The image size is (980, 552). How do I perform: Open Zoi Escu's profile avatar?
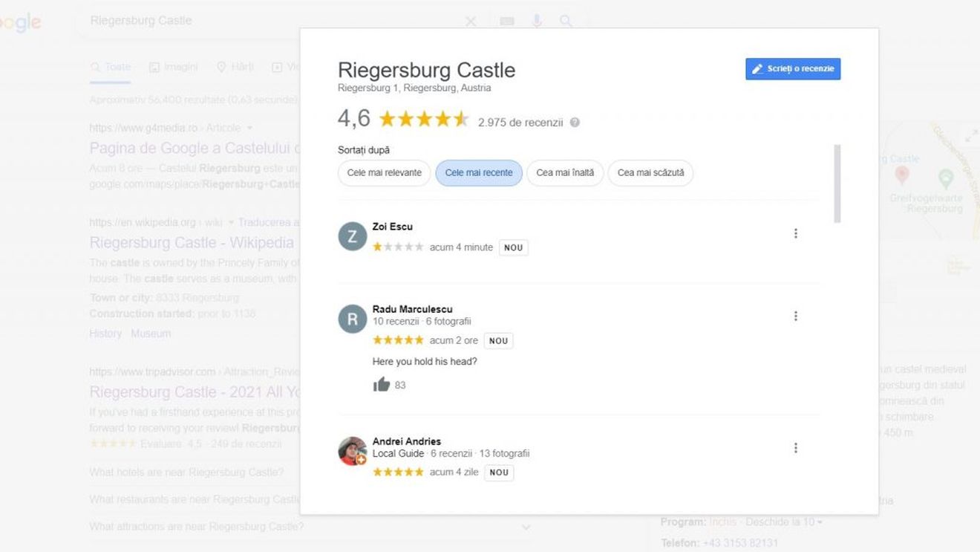[352, 236]
